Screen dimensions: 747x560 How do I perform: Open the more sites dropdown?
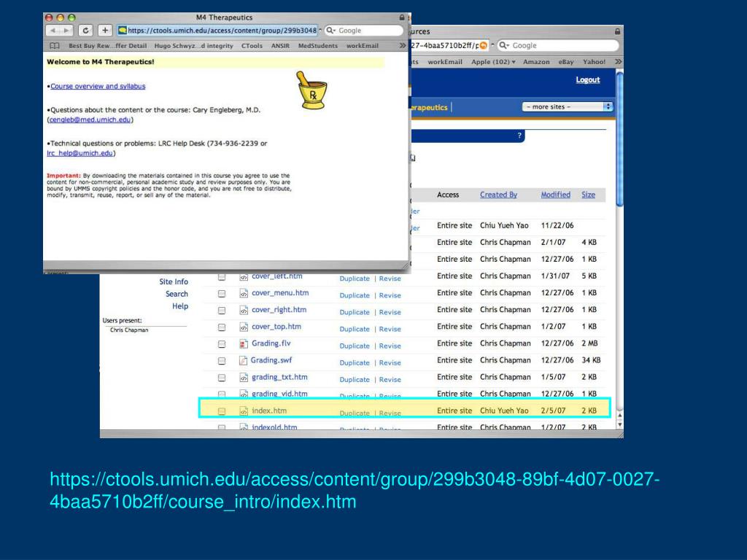point(567,106)
